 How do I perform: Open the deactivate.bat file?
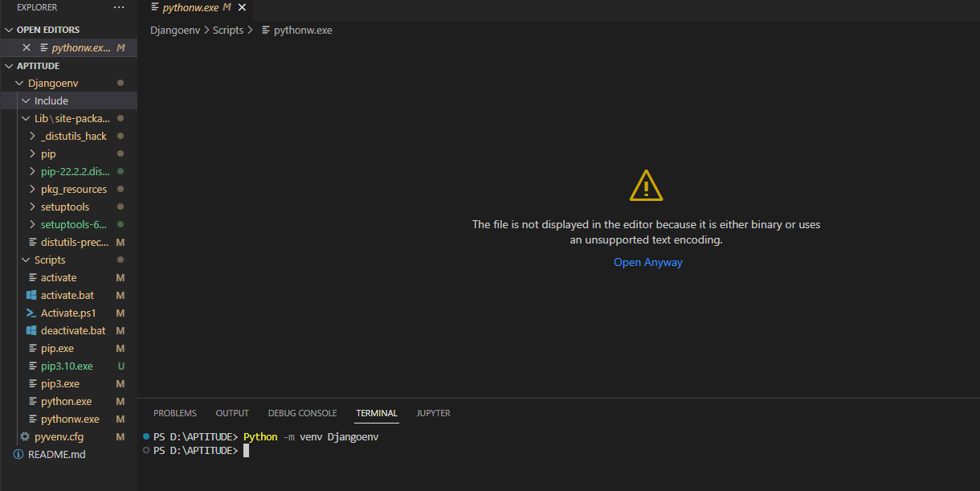tap(73, 330)
